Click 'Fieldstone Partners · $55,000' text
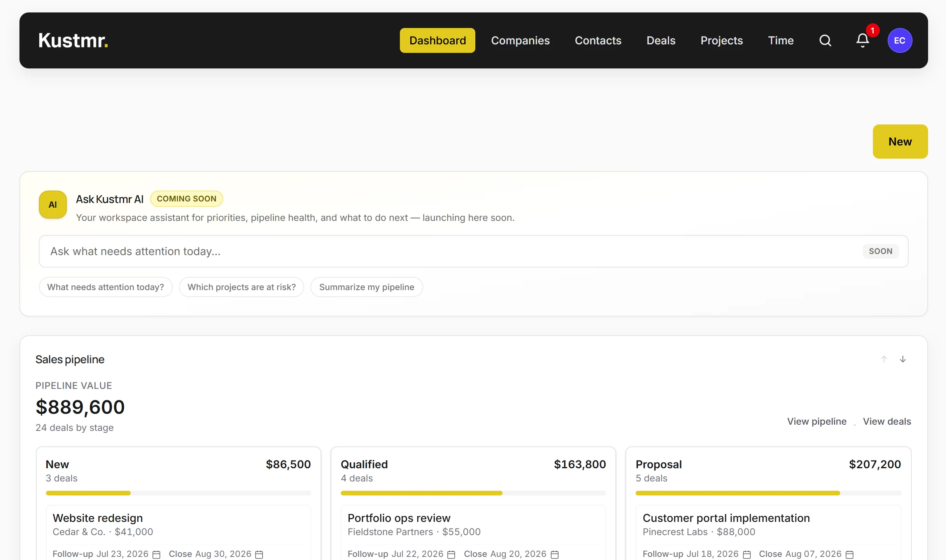946x560 pixels. coord(414,532)
